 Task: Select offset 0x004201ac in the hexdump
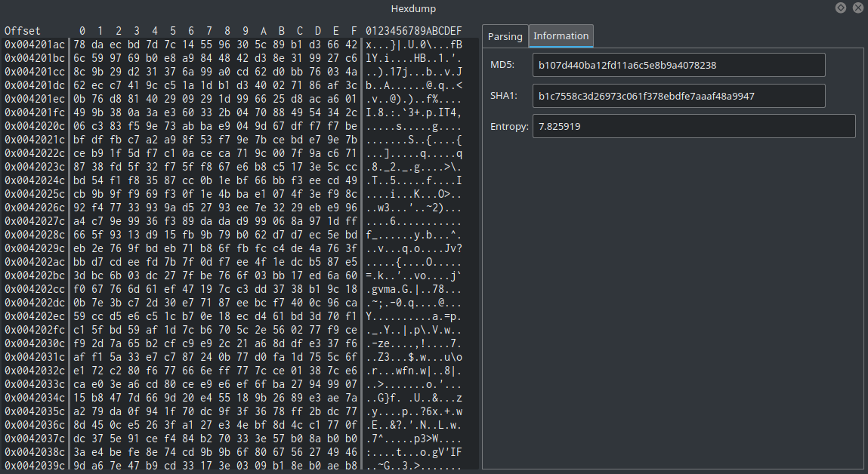[35, 45]
